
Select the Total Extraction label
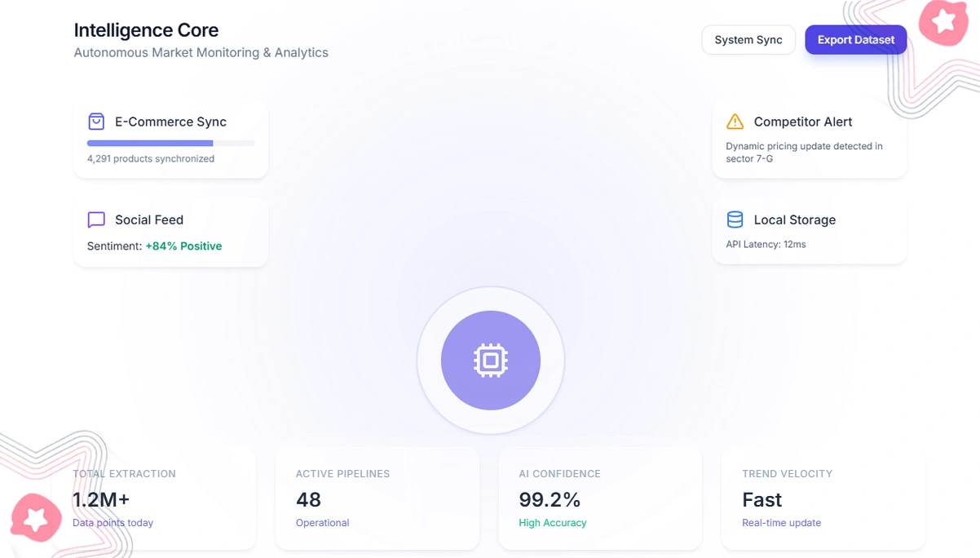[x=124, y=473]
